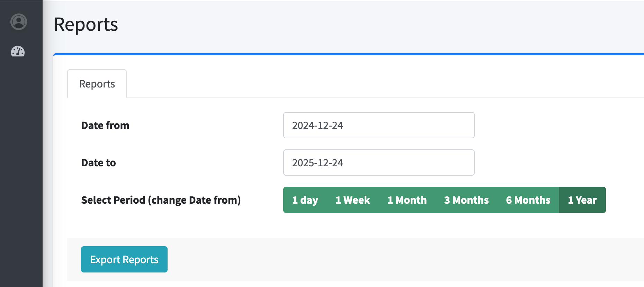This screenshot has height=287, width=644.
Task: Click the Date to label text
Action: coord(99,163)
